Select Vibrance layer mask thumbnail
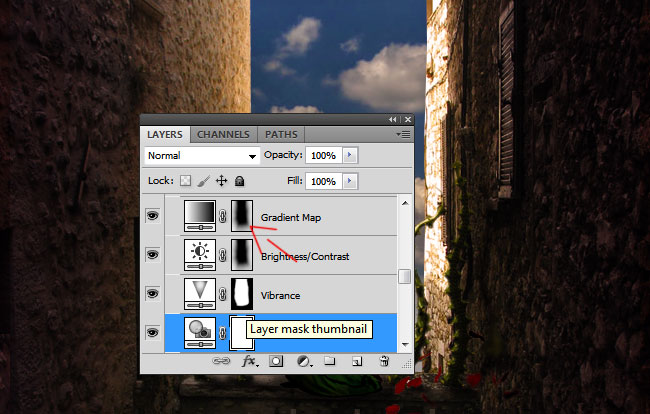The height and width of the screenshot is (414, 650). click(242, 293)
